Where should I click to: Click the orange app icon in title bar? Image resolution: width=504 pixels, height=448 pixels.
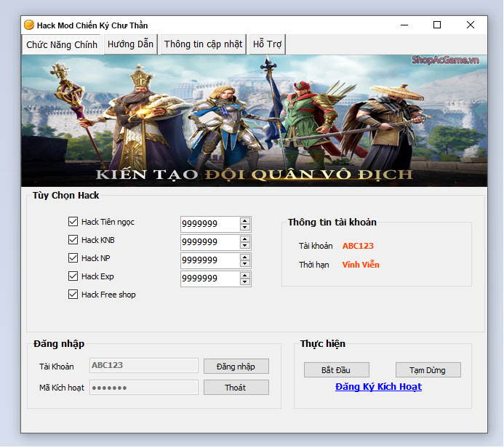pos(29,25)
